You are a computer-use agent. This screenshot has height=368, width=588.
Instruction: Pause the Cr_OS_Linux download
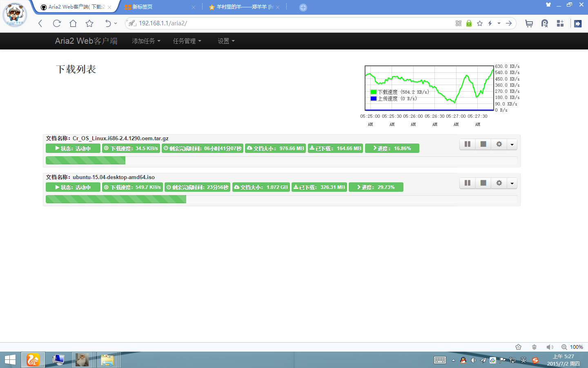pyautogui.click(x=468, y=144)
